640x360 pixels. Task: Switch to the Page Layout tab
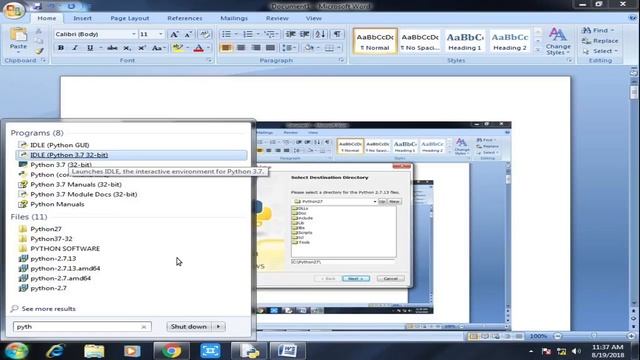point(130,18)
